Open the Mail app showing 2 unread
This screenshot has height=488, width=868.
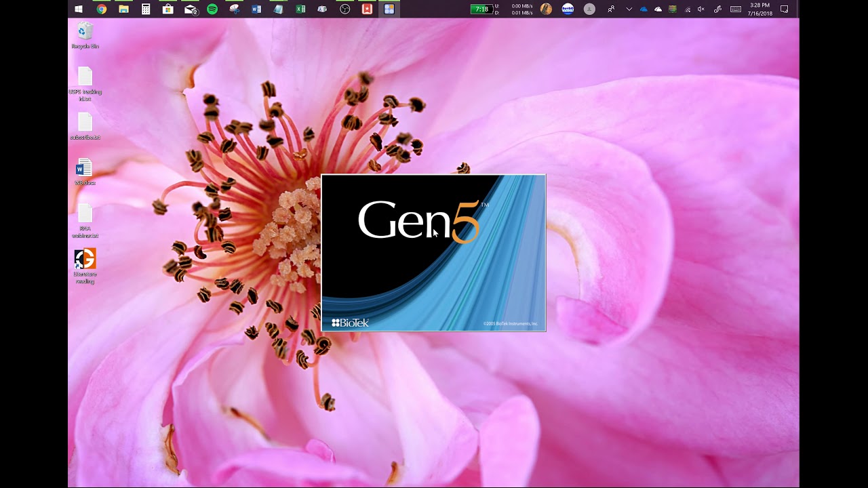coord(191,9)
